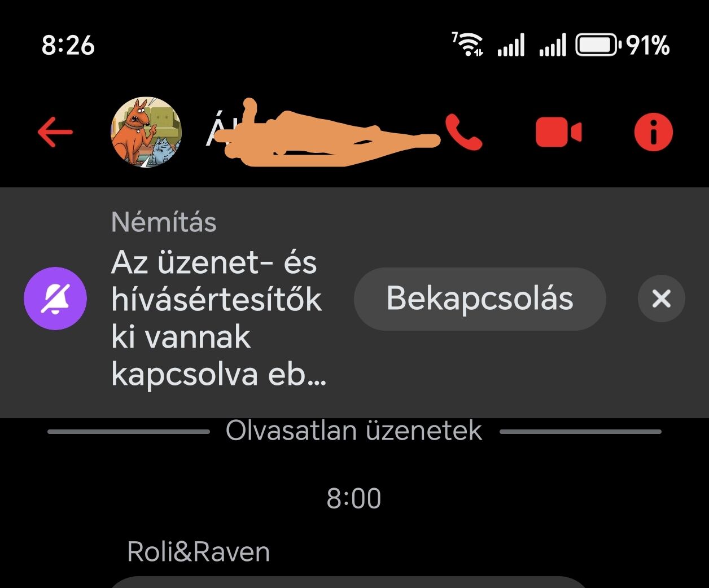Go back with the red arrow

(x=55, y=132)
